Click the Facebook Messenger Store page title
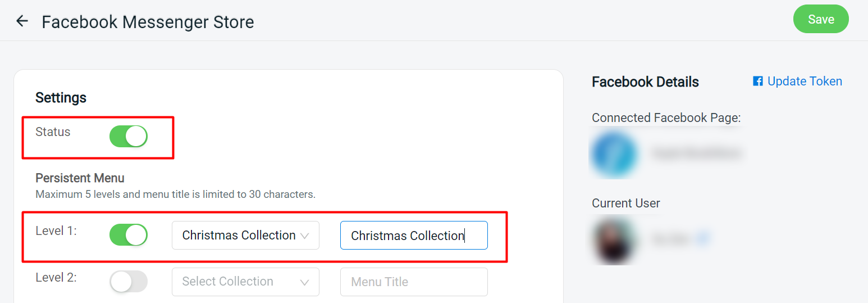Screen dimensions: 868x303 click(148, 22)
